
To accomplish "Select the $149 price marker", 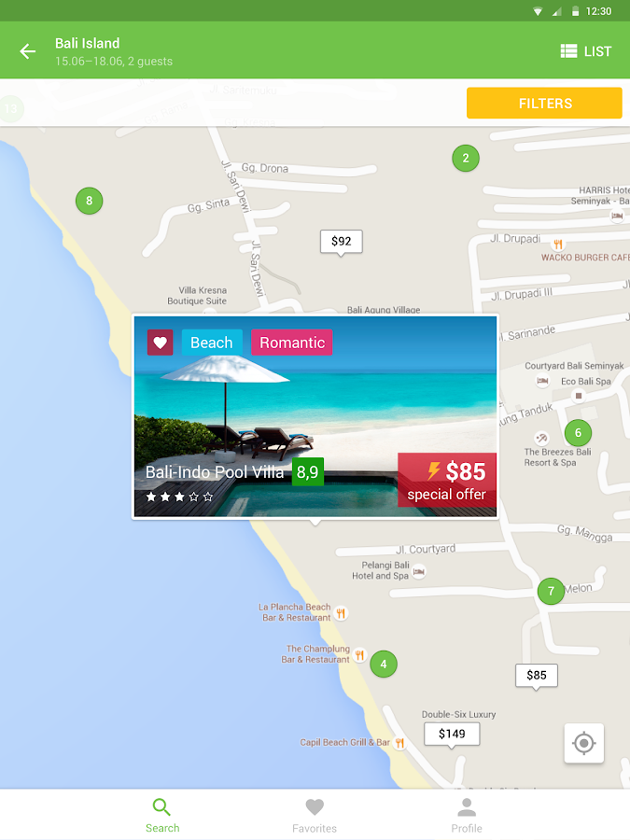I will point(452,735).
